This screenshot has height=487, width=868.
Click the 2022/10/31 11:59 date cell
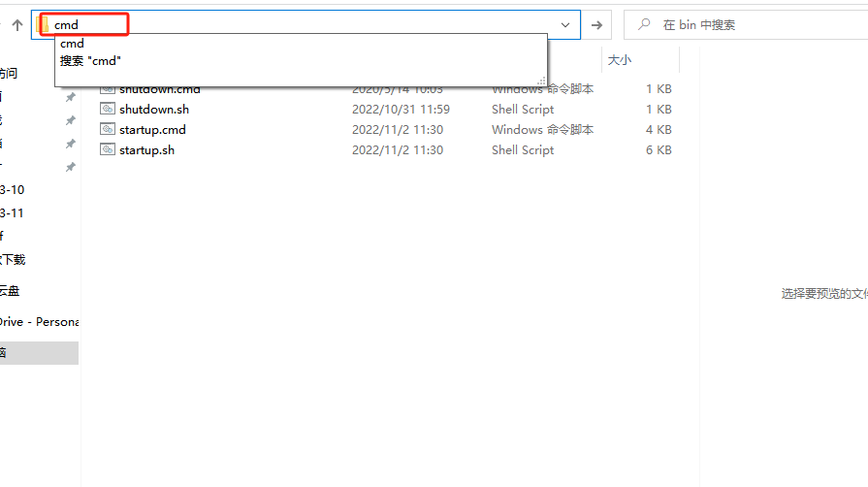(401, 110)
